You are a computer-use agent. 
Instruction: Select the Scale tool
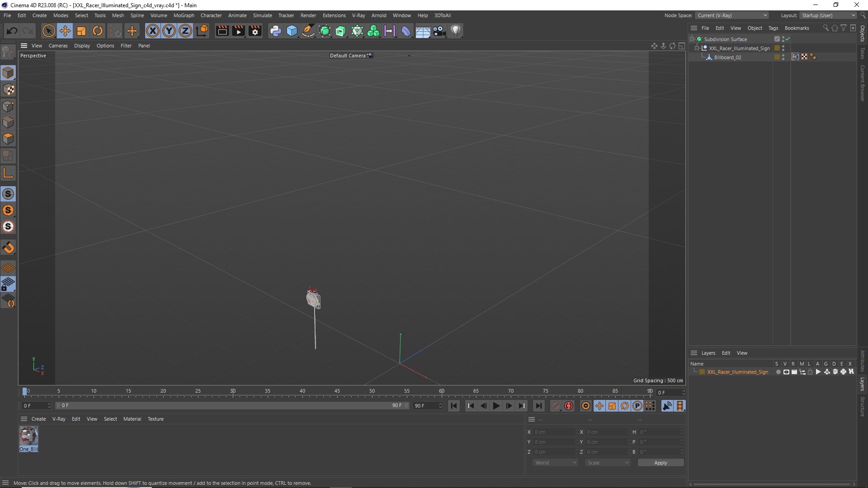point(81,31)
